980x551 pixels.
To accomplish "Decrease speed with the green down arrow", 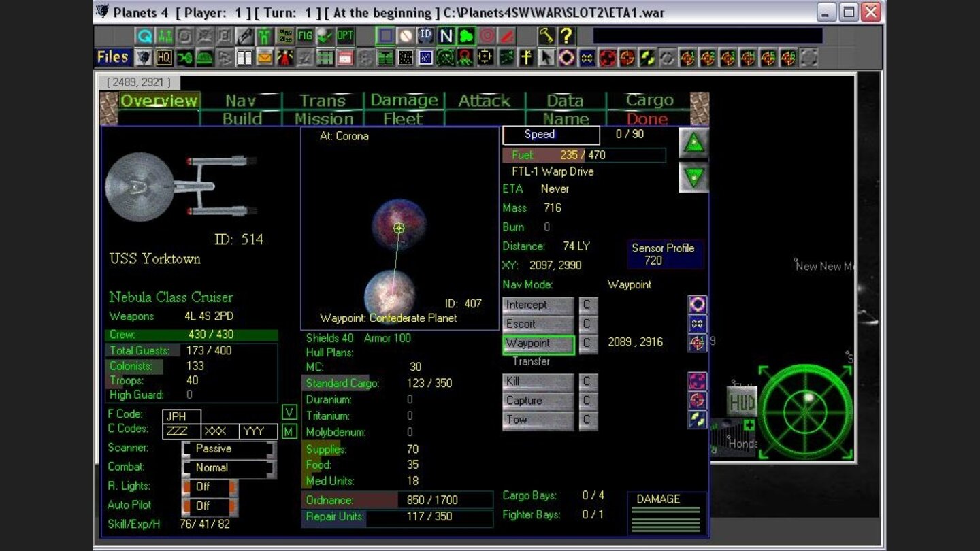I will click(x=693, y=178).
